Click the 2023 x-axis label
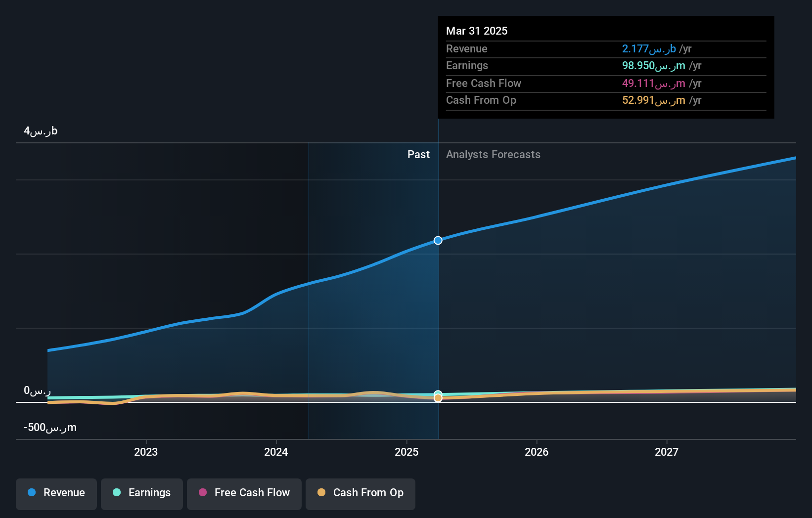 click(x=146, y=452)
